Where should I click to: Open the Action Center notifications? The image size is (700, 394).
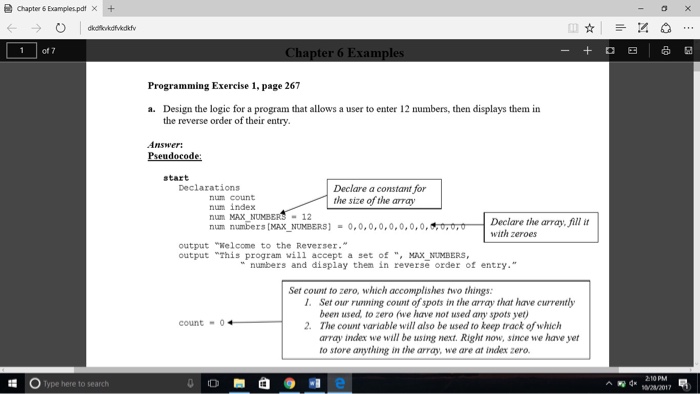coord(683,383)
